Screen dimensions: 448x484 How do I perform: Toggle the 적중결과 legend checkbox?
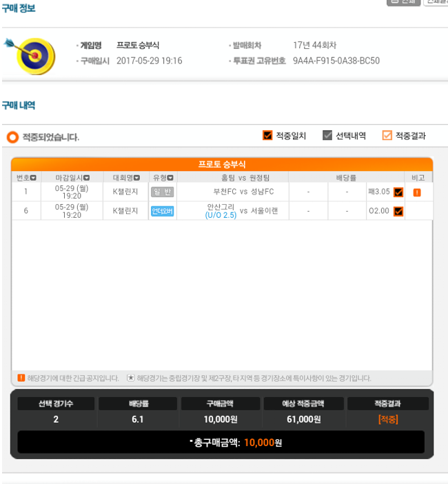click(387, 135)
